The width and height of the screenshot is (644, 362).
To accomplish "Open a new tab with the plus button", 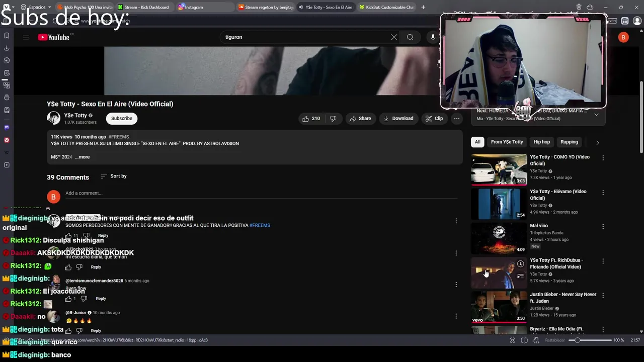I will [x=423, y=7].
